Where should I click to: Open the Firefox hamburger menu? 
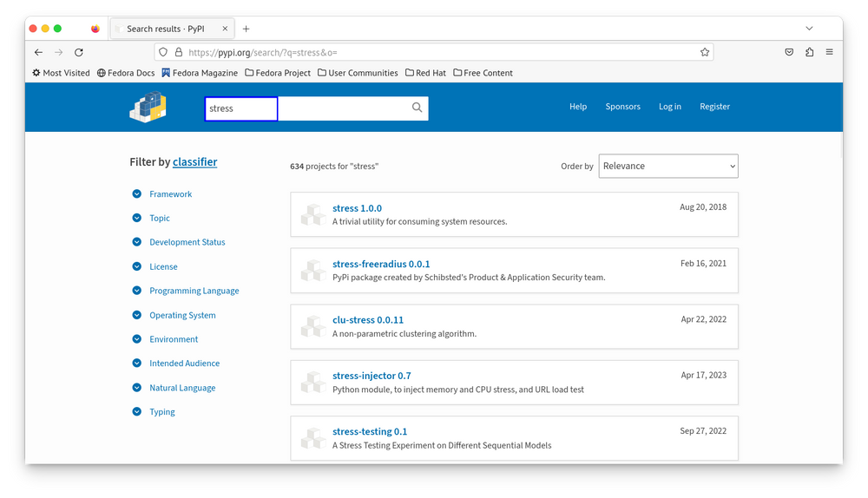830,52
